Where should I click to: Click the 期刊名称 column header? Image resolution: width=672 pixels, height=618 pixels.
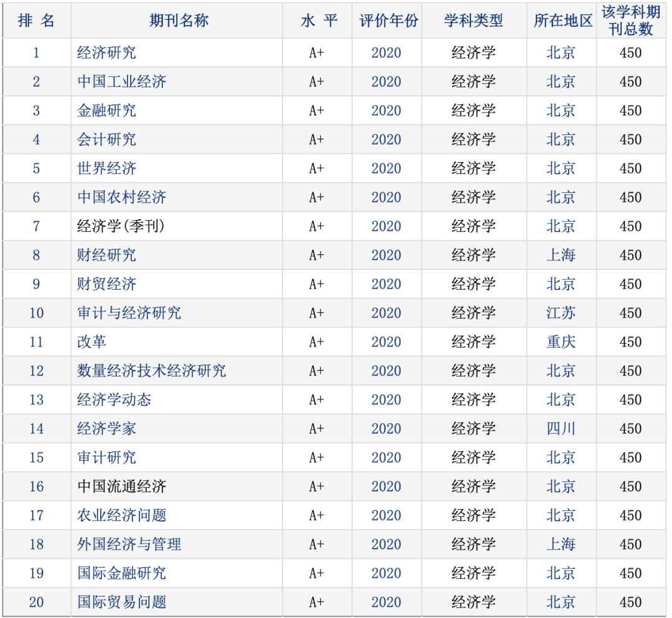[179, 21]
